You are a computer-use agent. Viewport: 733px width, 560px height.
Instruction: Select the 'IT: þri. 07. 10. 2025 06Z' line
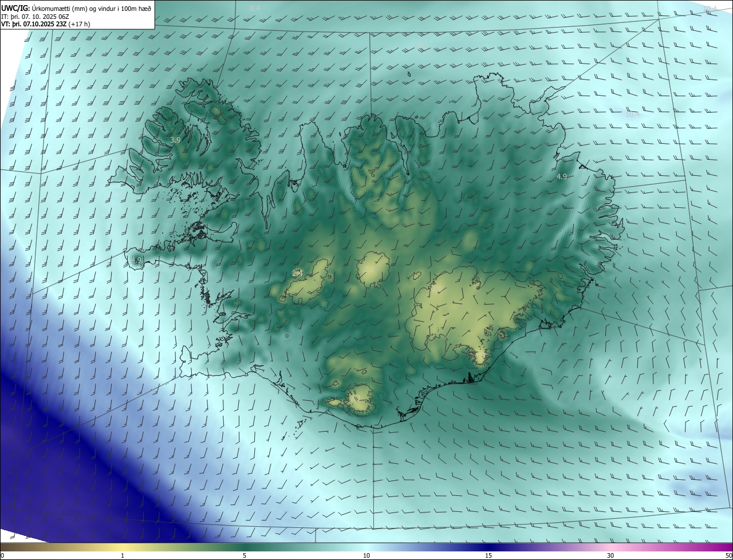[35, 16]
